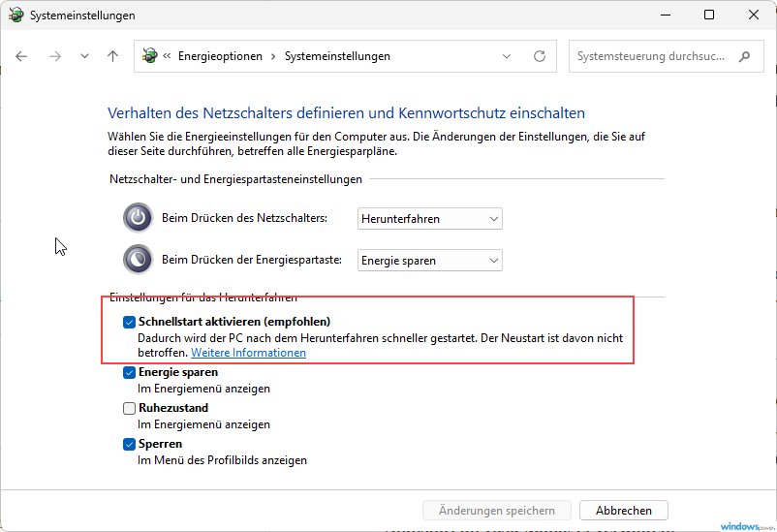Image resolution: width=777 pixels, height=532 pixels.
Task: Open recent locations chevron next to arrows
Action: click(84, 56)
